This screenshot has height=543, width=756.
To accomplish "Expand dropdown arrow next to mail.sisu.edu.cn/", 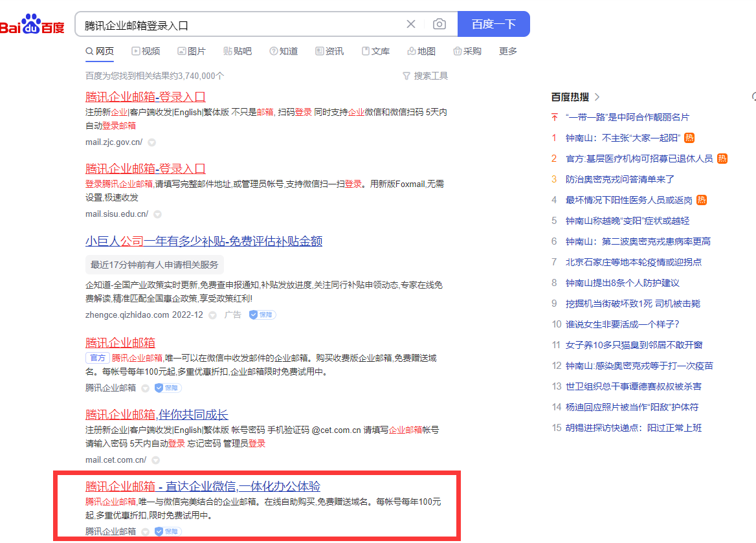I will tap(158, 215).
